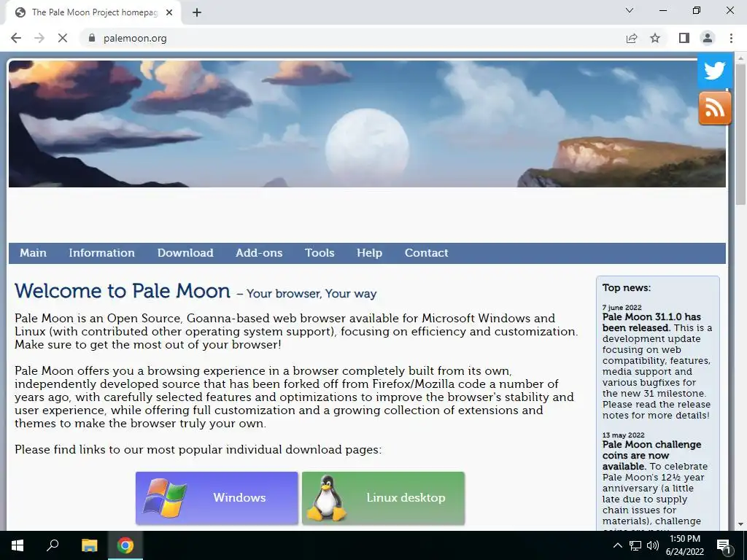Expand the tab search chevron
This screenshot has height=560, width=747.
tap(630, 10)
